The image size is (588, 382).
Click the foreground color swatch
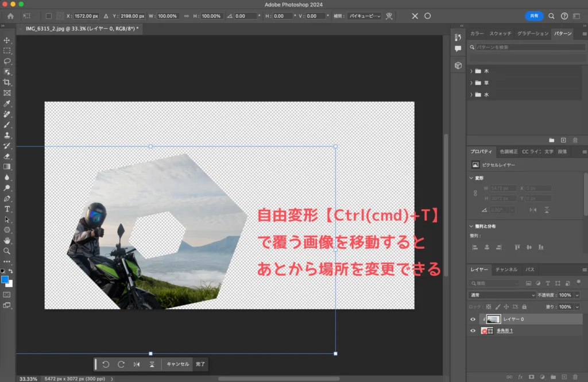pos(5,280)
